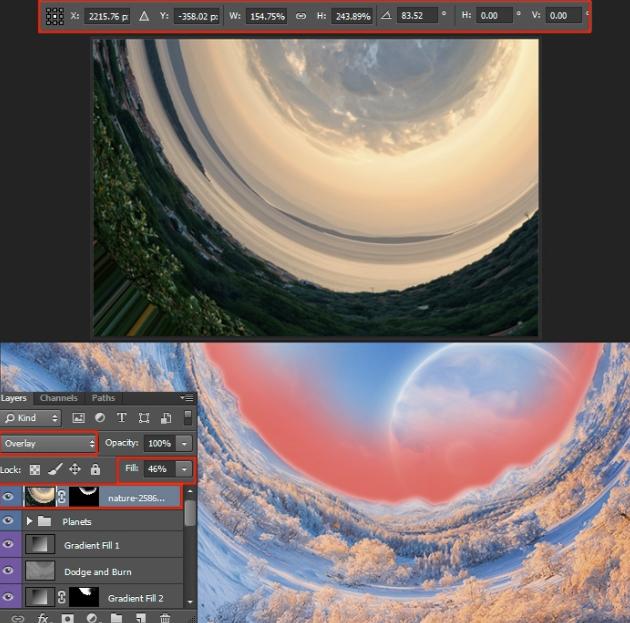The image size is (630, 623).
Task: Click layers scrollbar up arrow
Action: tap(190, 491)
